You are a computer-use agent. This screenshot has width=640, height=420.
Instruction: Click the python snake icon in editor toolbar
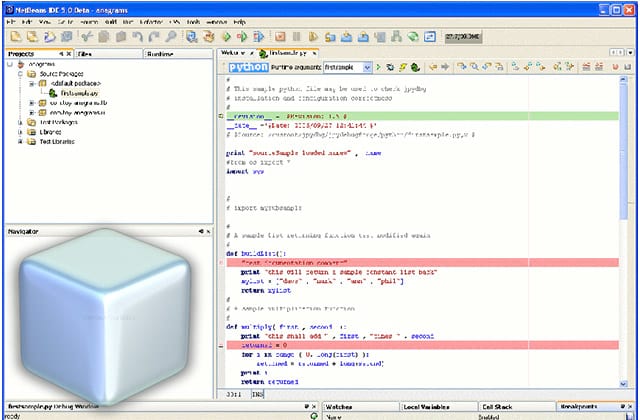point(415,67)
